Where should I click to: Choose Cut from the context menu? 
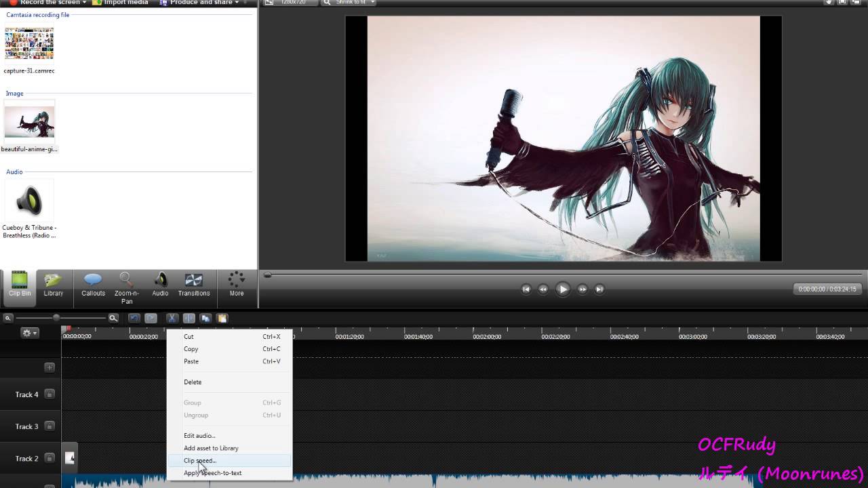230,336
